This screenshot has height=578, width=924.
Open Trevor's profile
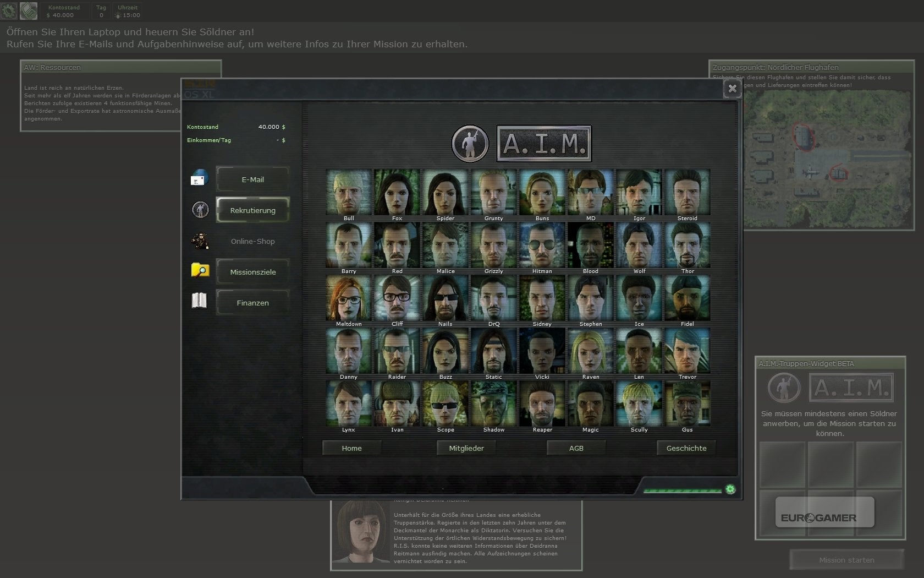point(687,351)
